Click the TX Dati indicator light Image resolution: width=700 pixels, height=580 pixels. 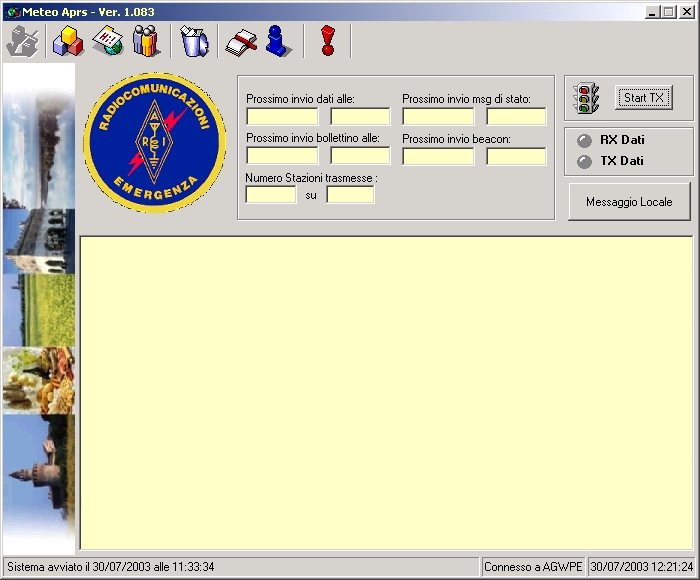point(584,162)
